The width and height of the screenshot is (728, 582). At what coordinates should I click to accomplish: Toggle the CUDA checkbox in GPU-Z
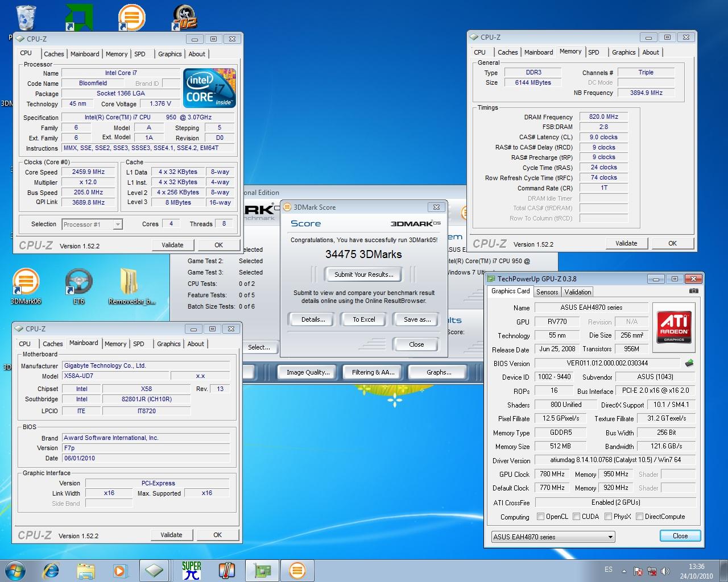pyautogui.click(x=577, y=517)
